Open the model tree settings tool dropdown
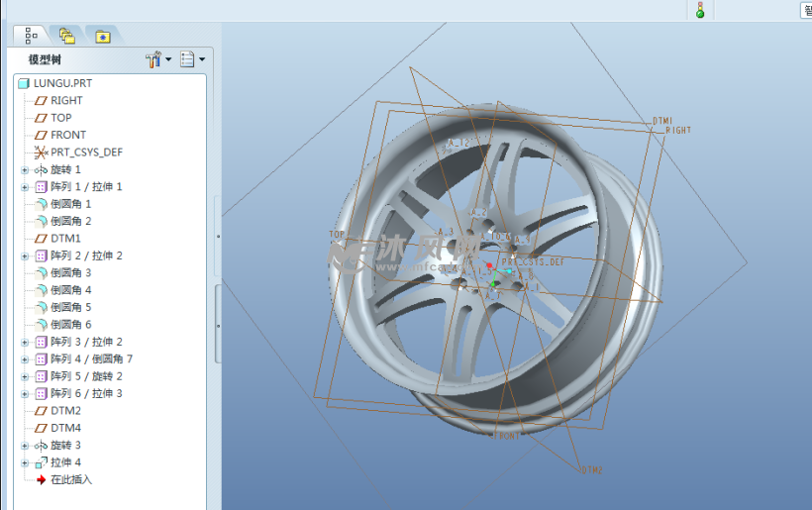812x510 pixels. (x=157, y=60)
